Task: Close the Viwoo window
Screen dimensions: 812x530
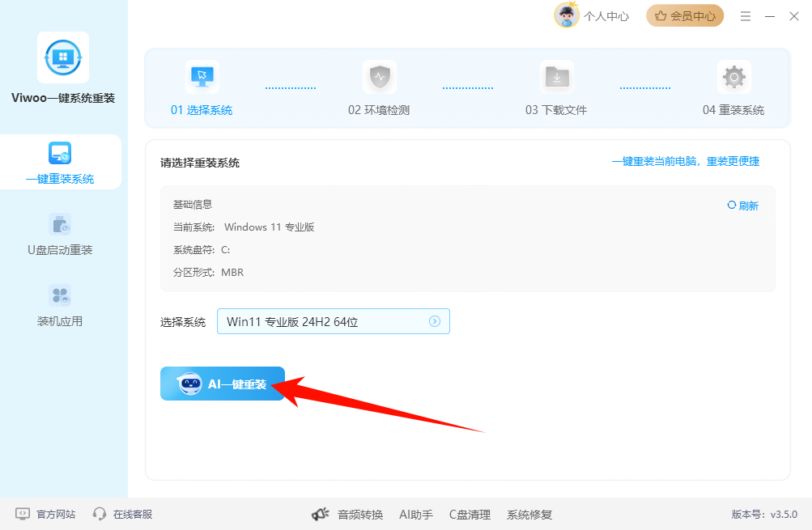Action: pos(794,16)
